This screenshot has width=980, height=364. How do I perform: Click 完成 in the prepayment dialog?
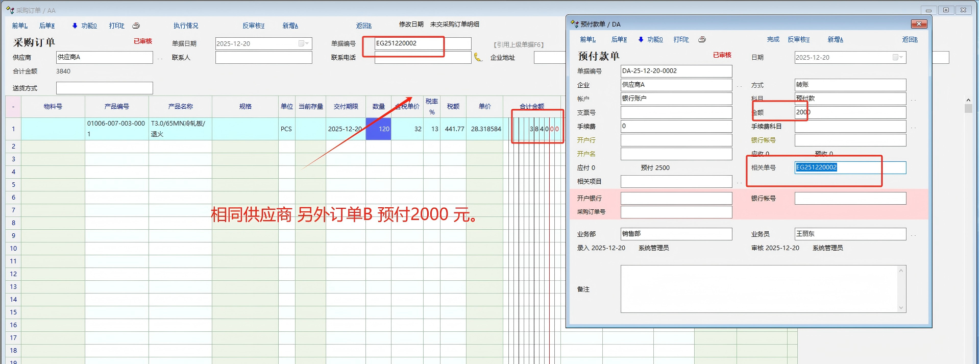pos(773,39)
